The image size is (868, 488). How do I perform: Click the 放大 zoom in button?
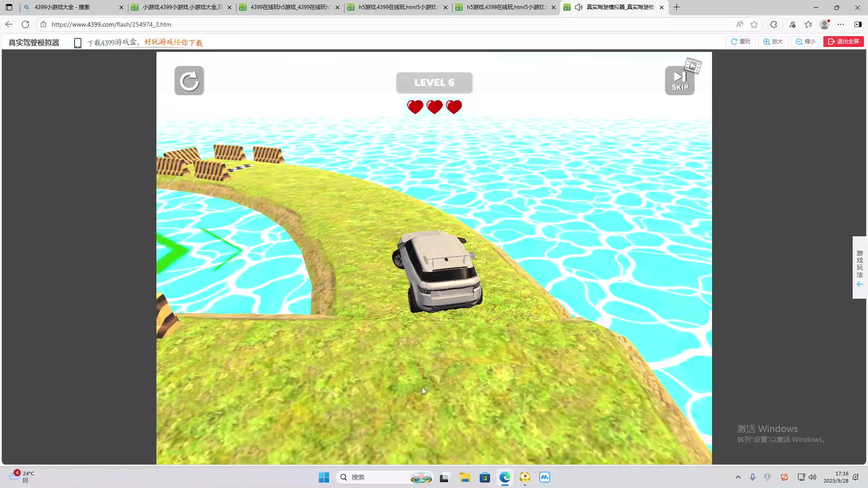point(773,42)
